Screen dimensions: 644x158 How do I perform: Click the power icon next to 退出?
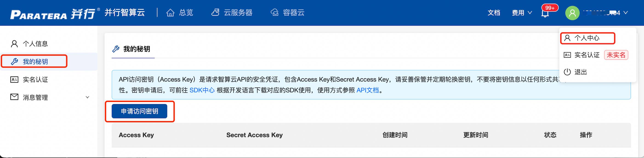coord(567,72)
